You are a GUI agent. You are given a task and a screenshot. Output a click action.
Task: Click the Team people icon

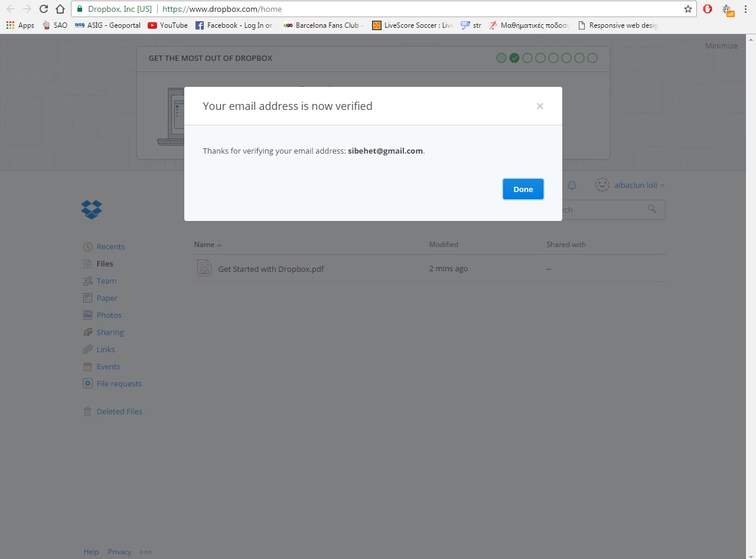(87, 281)
